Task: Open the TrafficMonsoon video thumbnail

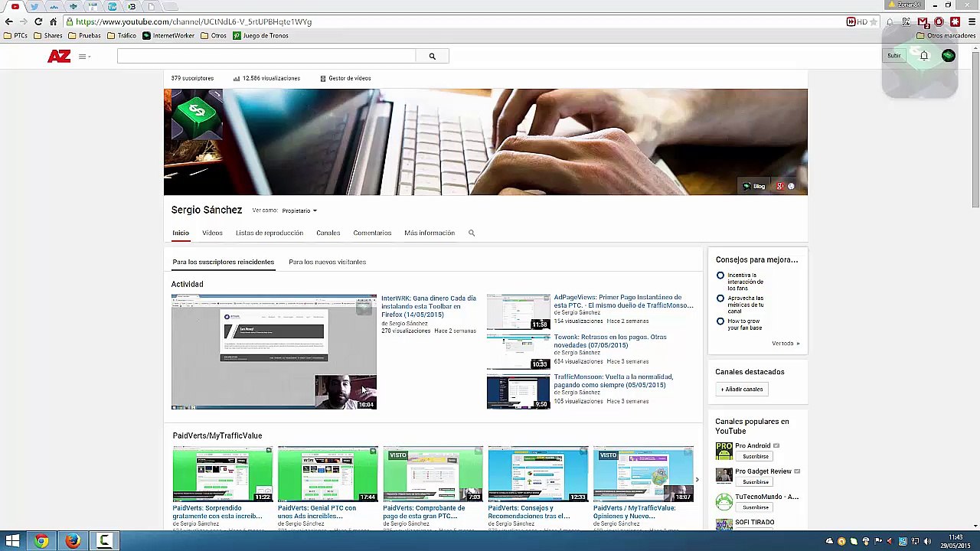Action: [x=518, y=392]
